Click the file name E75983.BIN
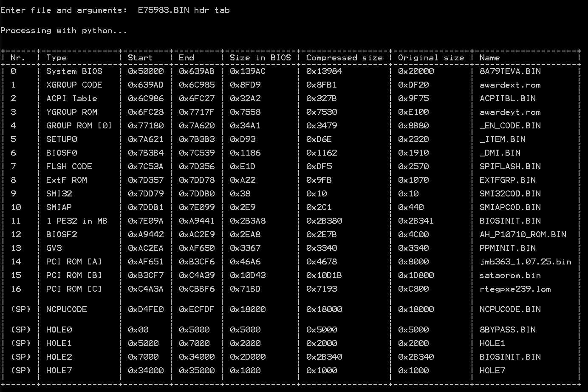588x392 pixels. coord(164,10)
